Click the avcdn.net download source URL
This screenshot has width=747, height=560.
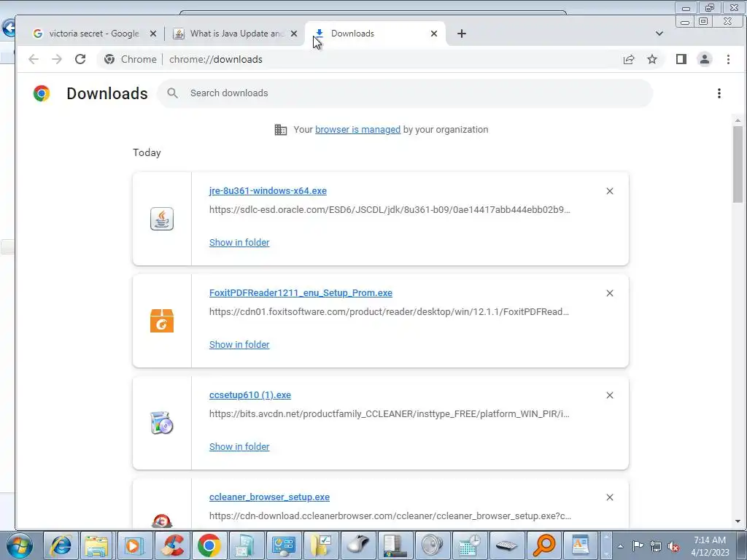[390, 414]
